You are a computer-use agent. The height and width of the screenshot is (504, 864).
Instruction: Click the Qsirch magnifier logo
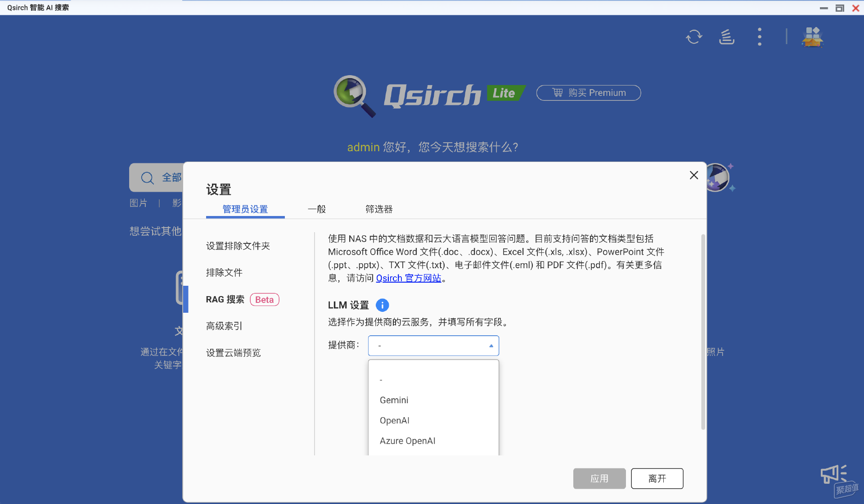pyautogui.click(x=355, y=96)
